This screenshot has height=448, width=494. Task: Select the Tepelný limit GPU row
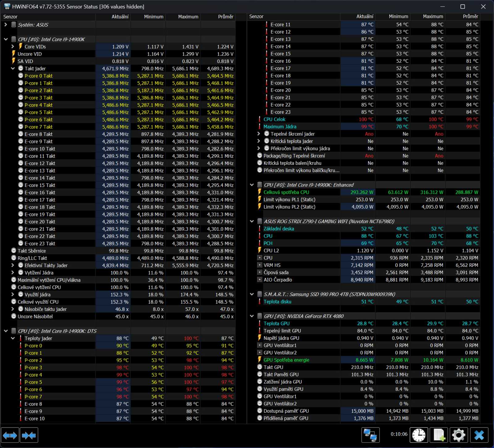pos(364,331)
